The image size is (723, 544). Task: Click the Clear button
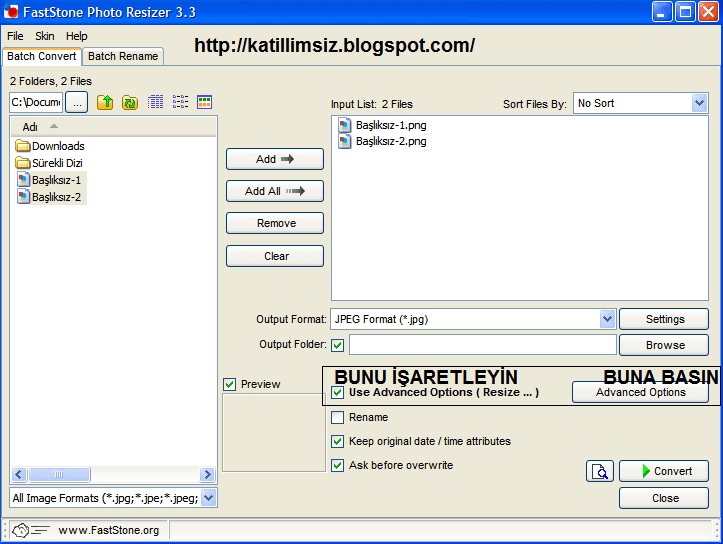pos(275,256)
